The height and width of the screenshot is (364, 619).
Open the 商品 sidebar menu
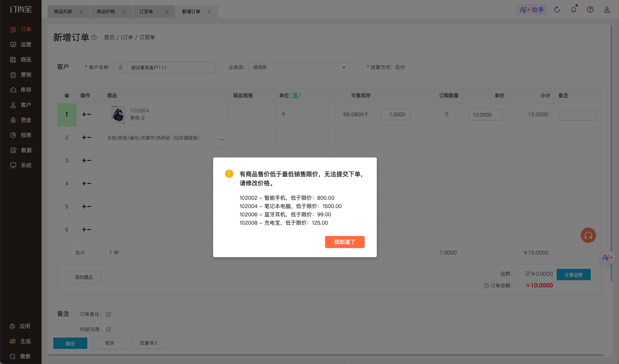point(21,60)
